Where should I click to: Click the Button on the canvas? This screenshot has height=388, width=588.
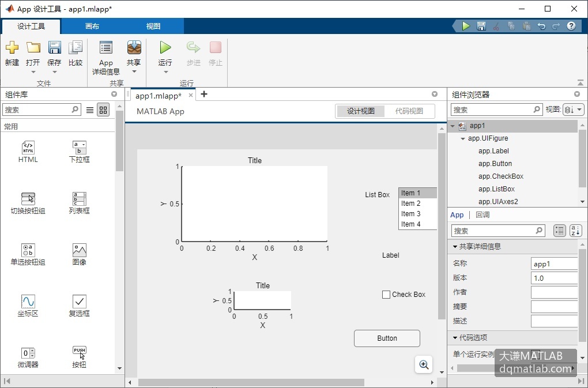tap(387, 338)
